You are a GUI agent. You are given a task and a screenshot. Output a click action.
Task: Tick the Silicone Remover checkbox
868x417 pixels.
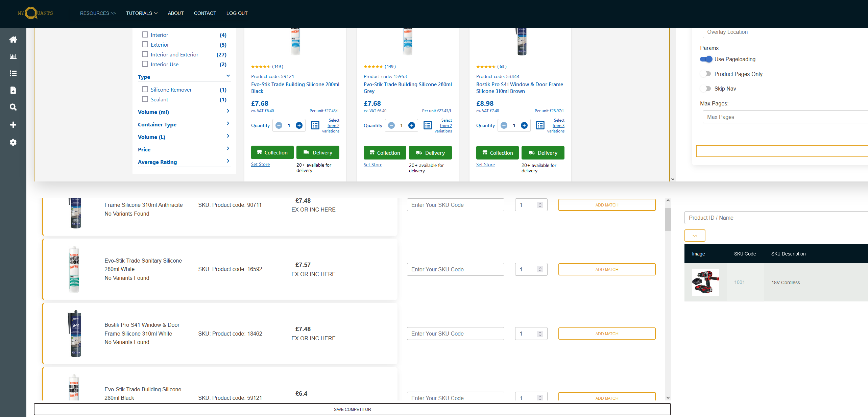pos(145,89)
